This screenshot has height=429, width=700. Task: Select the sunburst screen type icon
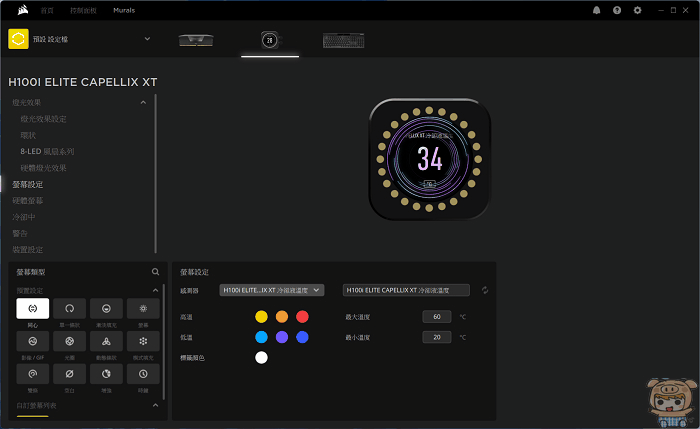(143, 308)
